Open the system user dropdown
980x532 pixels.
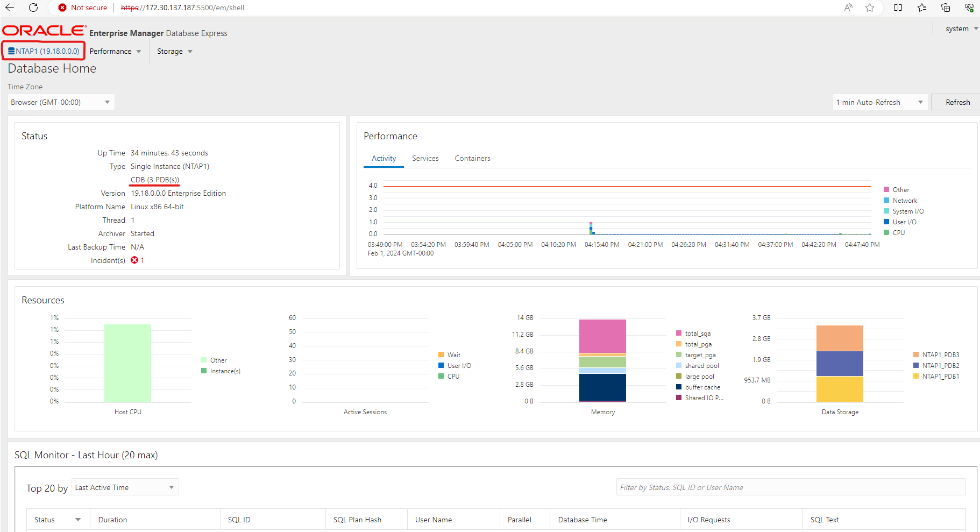point(961,29)
